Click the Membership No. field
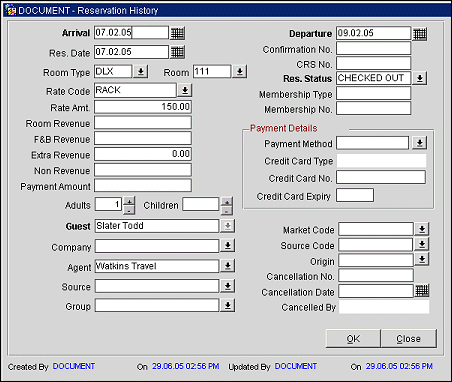Viewport: 452px width, 382px height. pyautogui.click(x=373, y=108)
